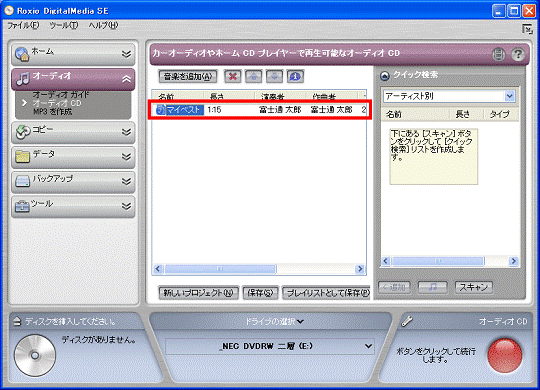
Task: Click the オーディオ music note icon
Action: tap(23, 79)
